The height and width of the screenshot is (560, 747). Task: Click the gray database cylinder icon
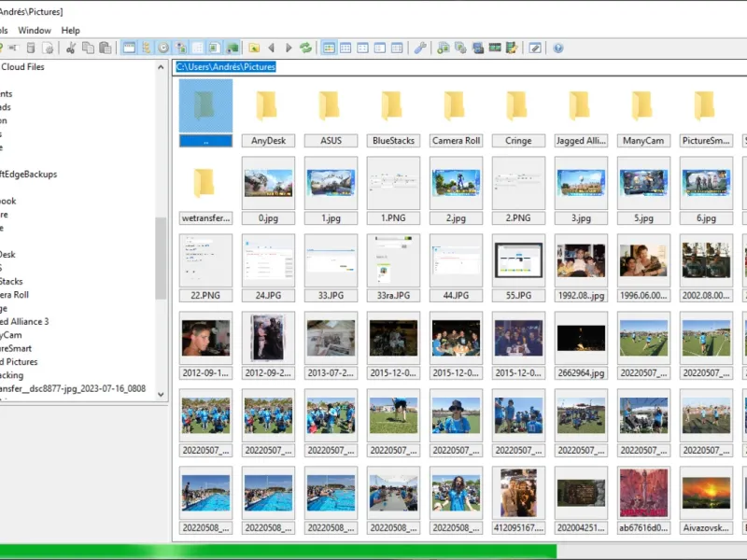pyautogui.click(x=31, y=48)
